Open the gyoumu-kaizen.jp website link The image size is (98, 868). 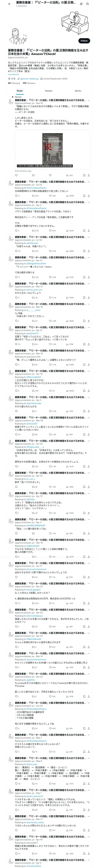29,79
